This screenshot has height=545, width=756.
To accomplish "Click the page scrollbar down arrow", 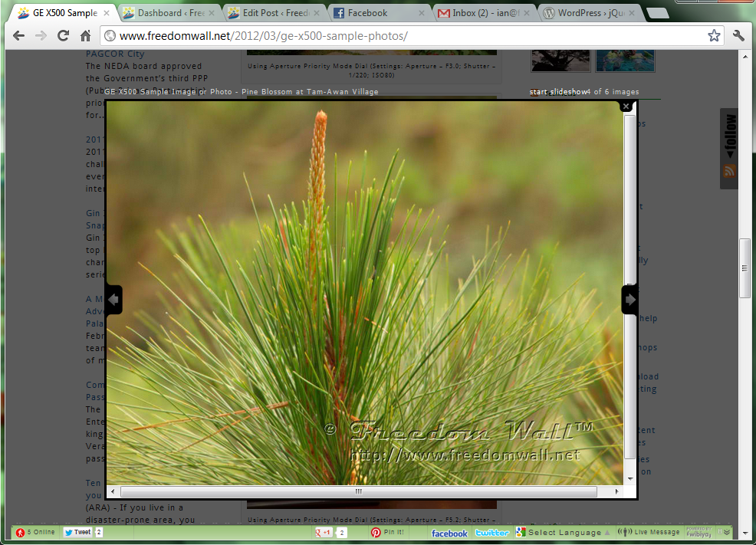I will click(x=744, y=533).
